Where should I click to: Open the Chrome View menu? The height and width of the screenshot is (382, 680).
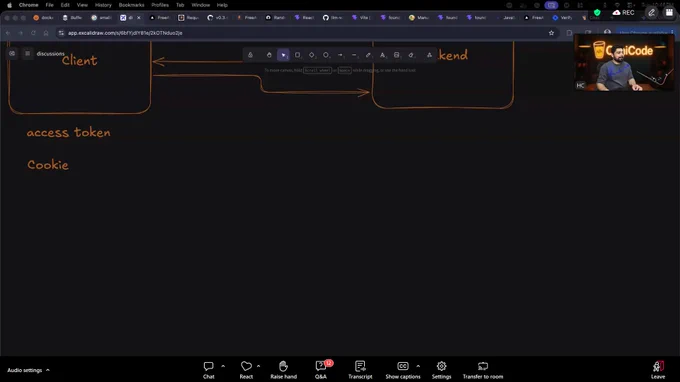[82, 5]
